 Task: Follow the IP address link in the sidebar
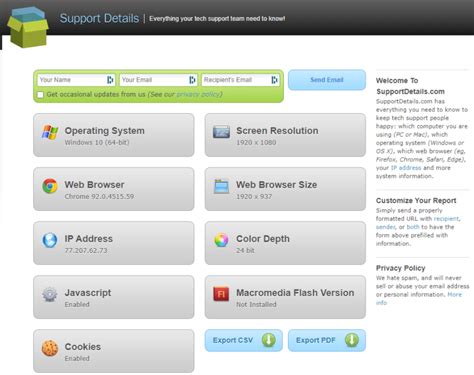406,168
